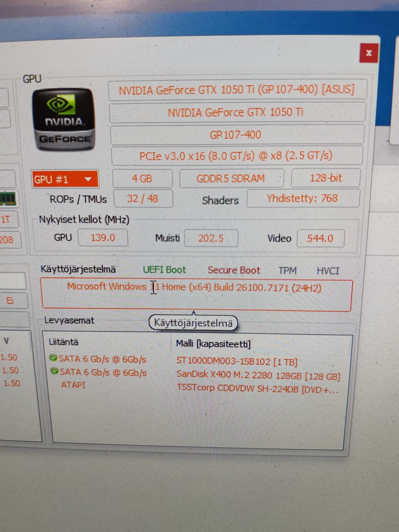The image size is (399, 532).
Task: Click the ROPs / TMUs value 32 / 48
Action: (x=143, y=199)
